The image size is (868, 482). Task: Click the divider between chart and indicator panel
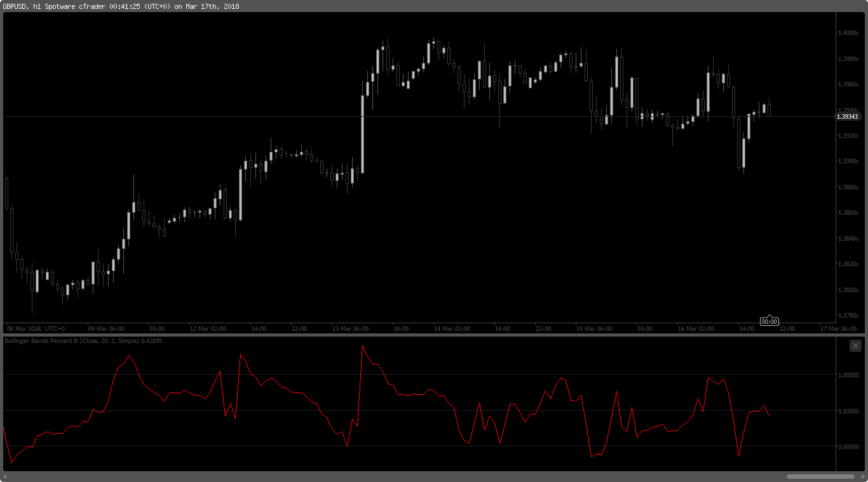434,335
